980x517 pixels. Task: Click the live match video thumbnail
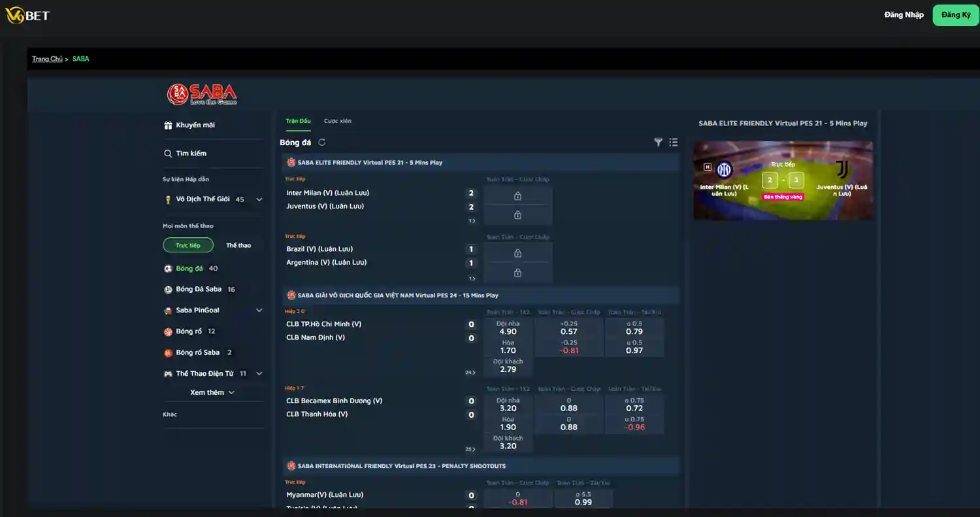click(x=783, y=180)
